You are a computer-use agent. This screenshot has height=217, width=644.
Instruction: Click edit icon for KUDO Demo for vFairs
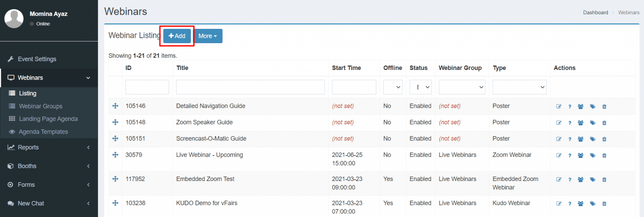[x=558, y=204]
